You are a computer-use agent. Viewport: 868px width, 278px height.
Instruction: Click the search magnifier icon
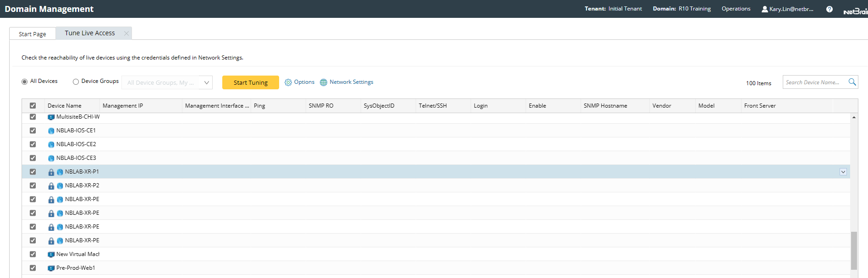pyautogui.click(x=852, y=82)
